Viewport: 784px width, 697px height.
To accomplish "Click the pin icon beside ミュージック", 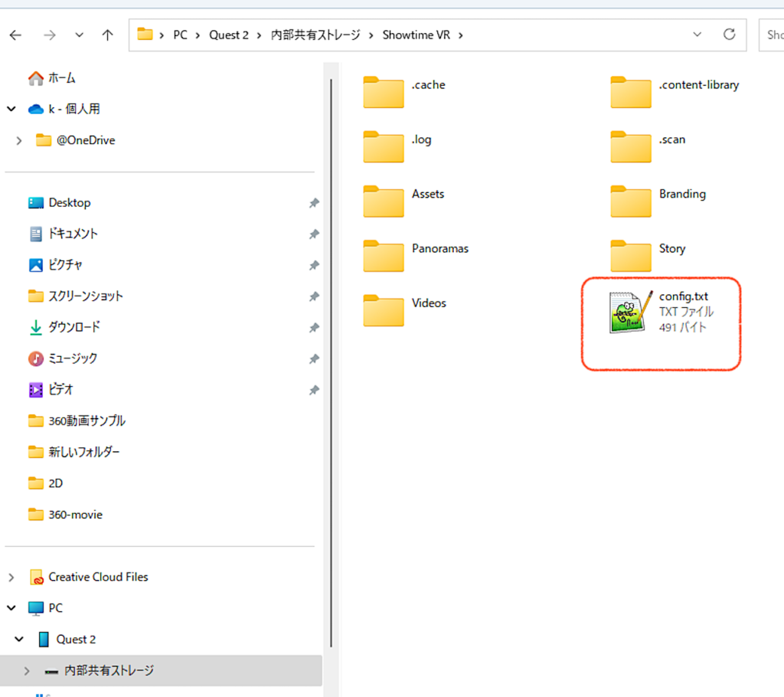I will tap(314, 358).
